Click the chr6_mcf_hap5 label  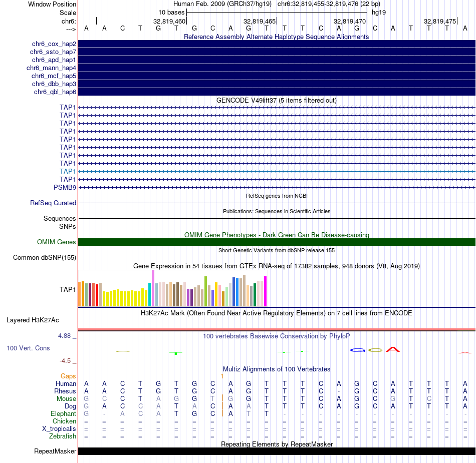pyautogui.click(x=54, y=76)
